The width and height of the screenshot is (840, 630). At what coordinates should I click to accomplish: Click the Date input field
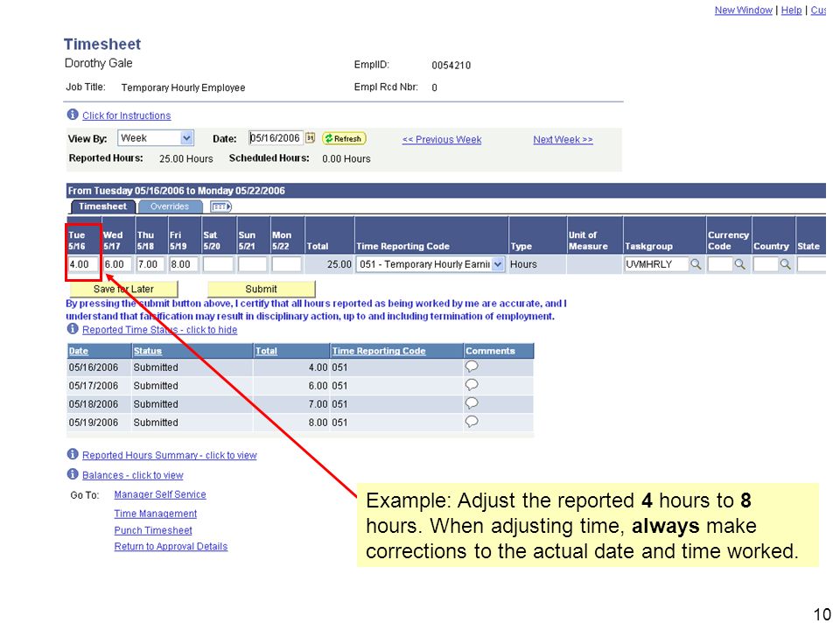click(x=276, y=138)
